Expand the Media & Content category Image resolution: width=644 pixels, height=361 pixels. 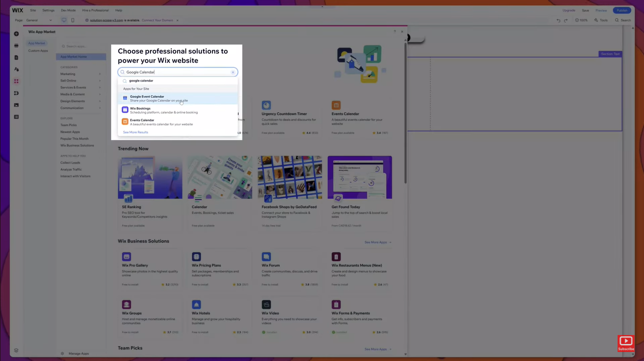(x=80, y=94)
